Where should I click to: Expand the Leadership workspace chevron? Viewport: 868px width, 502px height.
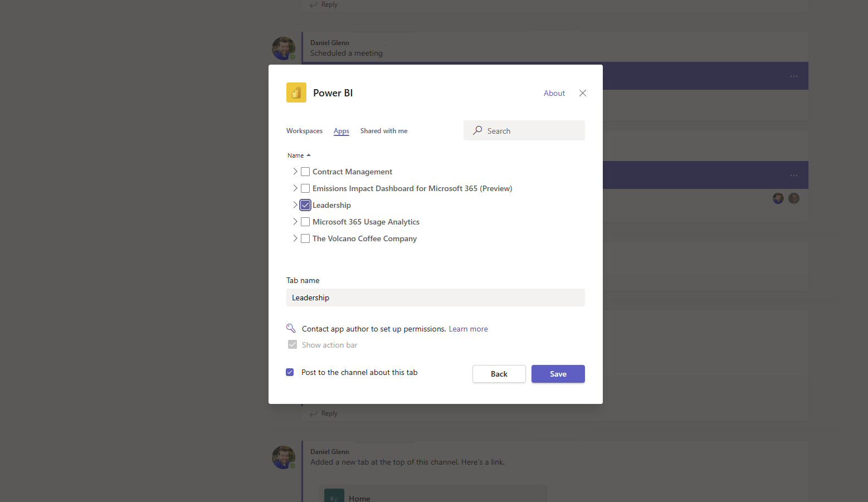click(x=295, y=204)
